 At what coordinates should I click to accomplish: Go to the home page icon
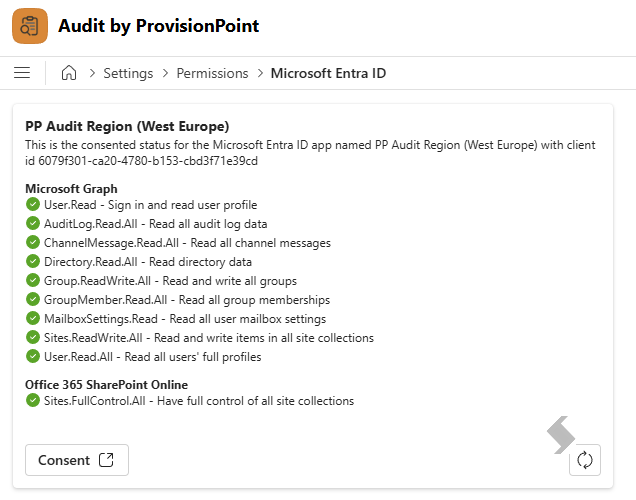[x=69, y=73]
